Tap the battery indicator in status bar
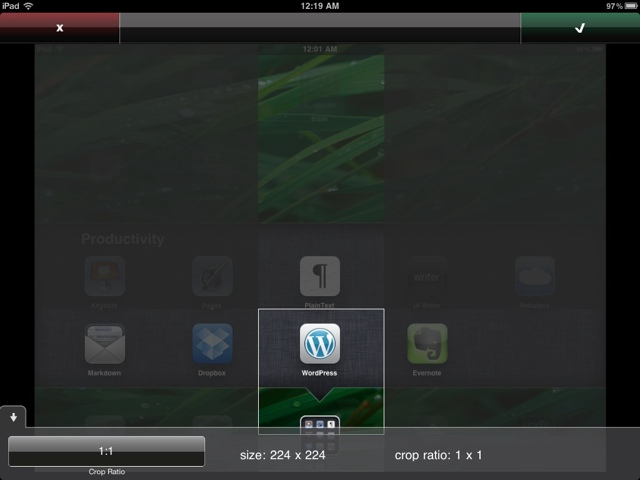 tap(631, 6)
